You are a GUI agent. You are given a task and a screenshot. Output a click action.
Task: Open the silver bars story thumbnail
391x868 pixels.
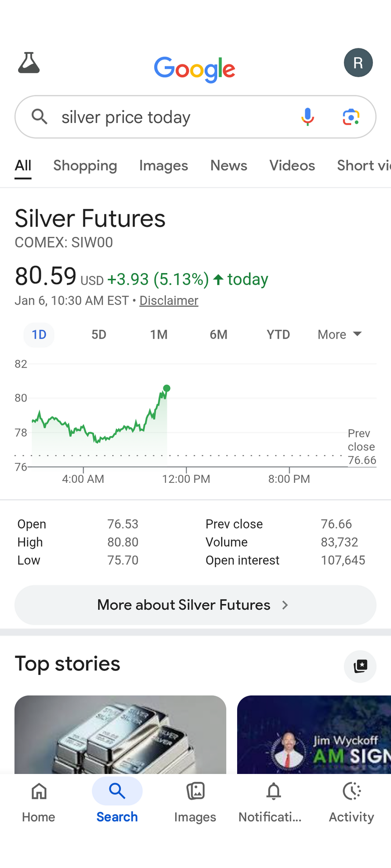pyautogui.click(x=120, y=734)
